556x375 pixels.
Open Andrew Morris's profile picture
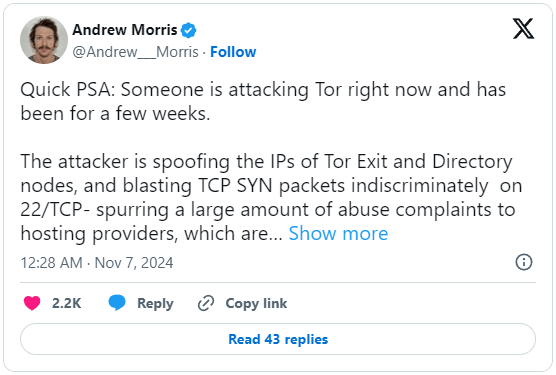pyautogui.click(x=44, y=40)
